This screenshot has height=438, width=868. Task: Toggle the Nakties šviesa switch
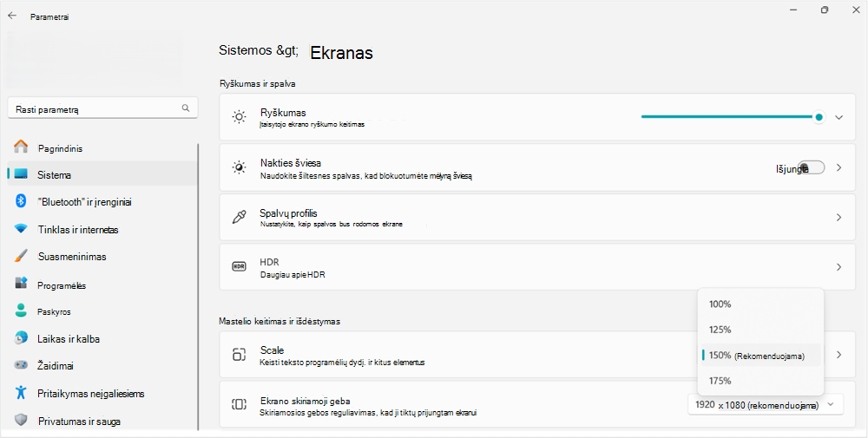812,167
